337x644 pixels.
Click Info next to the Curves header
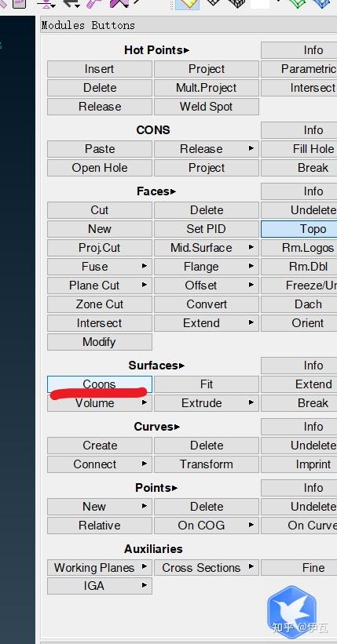pyautogui.click(x=299, y=427)
